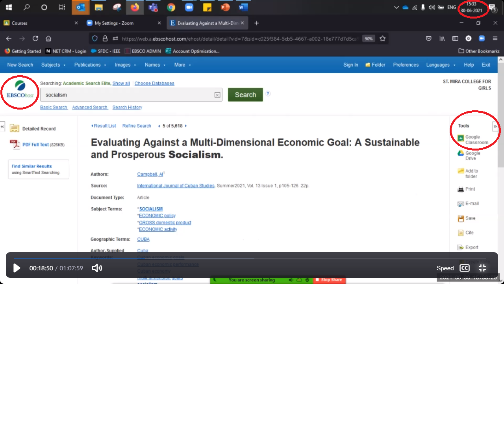E-mail this article
Image resolution: width=504 pixels, height=424 pixels.
pyautogui.click(x=471, y=204)
